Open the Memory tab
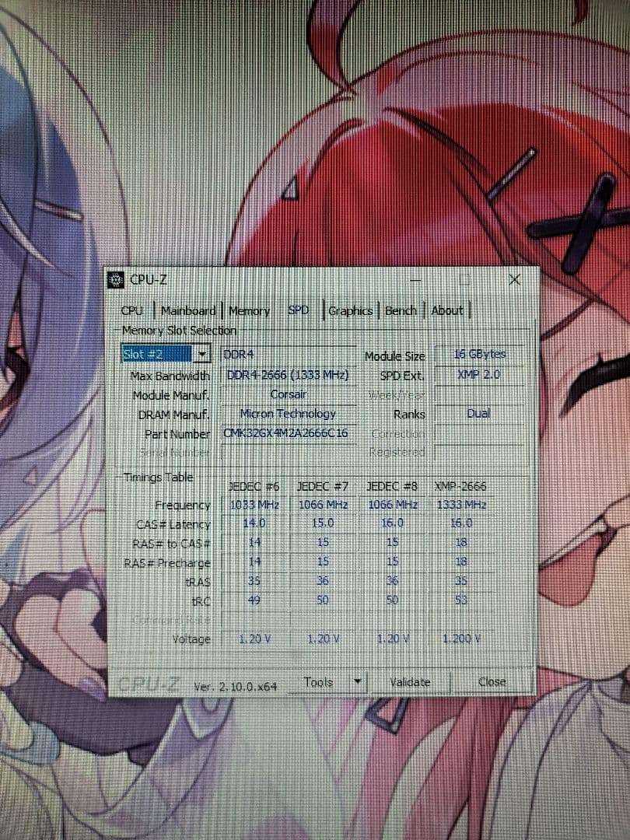The width and height of the screenshot is (630, 840). pyautogui.click(x=249, y=310)
